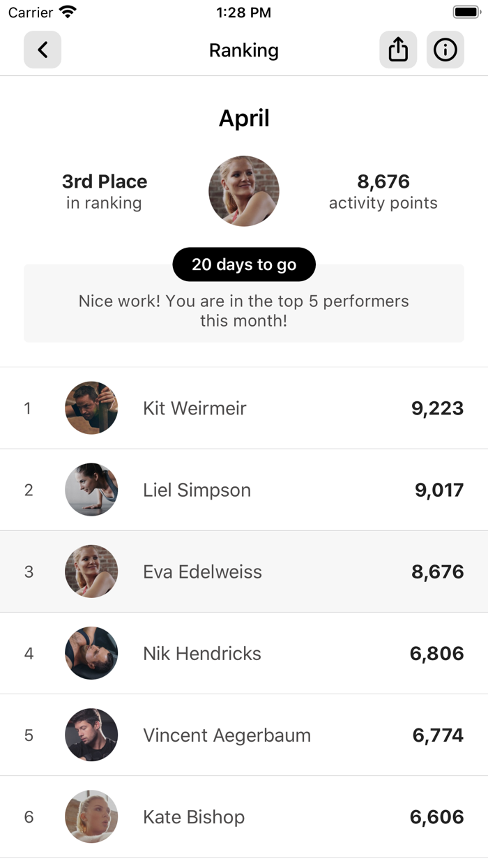Tap Kit Weirmeir's avatar picture

pyautogui.click(x=91, y=407)
